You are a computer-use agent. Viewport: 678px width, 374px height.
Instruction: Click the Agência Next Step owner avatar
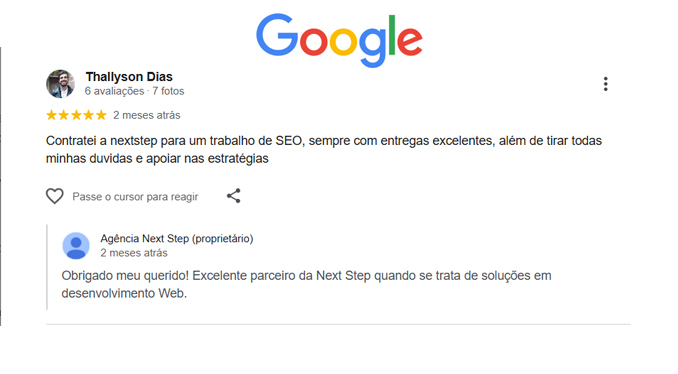(76, 246)
